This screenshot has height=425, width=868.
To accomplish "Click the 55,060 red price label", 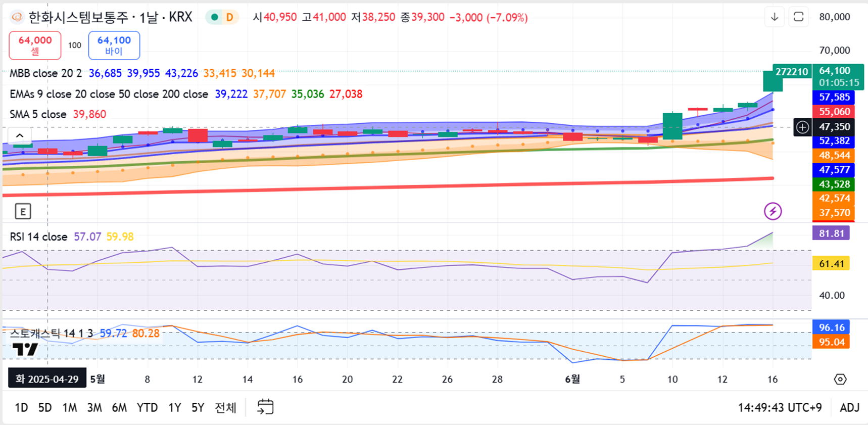I will (x=834, y=111).
